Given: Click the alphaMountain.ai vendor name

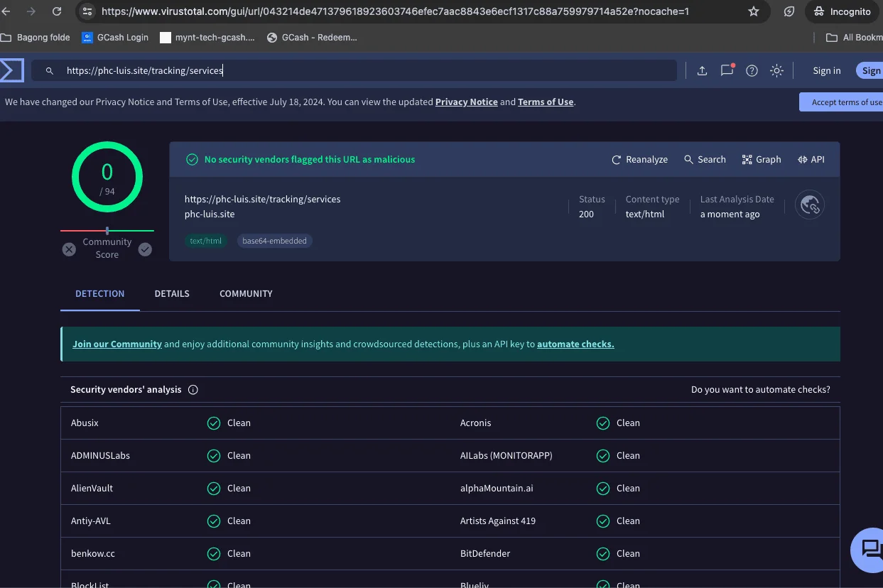Looking at the screenshot, I should coord(497,488).
